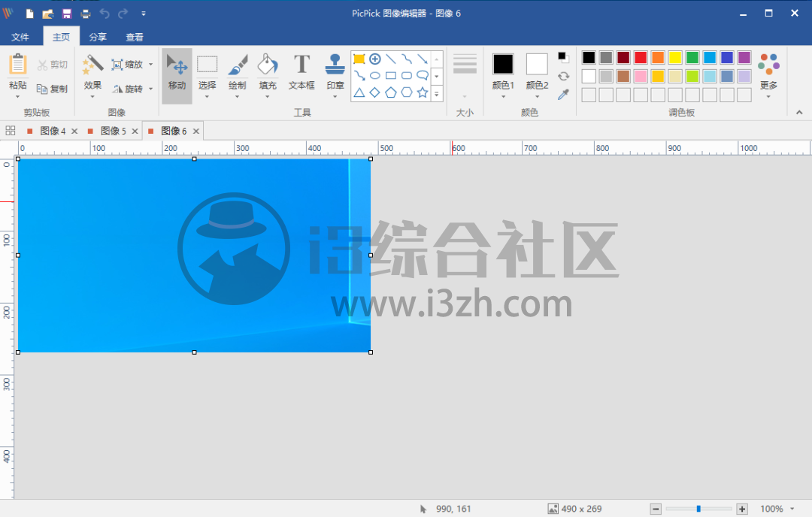Select the curved arrow shape
Image resolution: width=812 pixels, height=517 pixels.
[359, 76]
